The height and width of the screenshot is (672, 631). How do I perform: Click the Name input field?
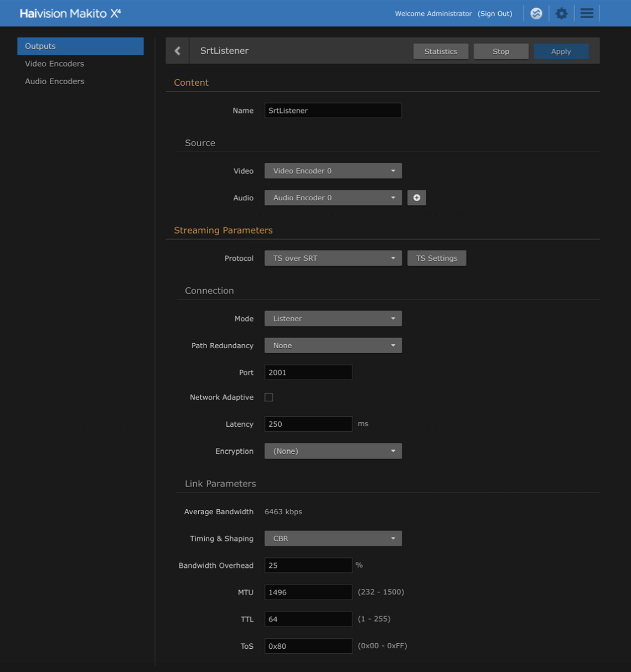[x=333, y=110]
